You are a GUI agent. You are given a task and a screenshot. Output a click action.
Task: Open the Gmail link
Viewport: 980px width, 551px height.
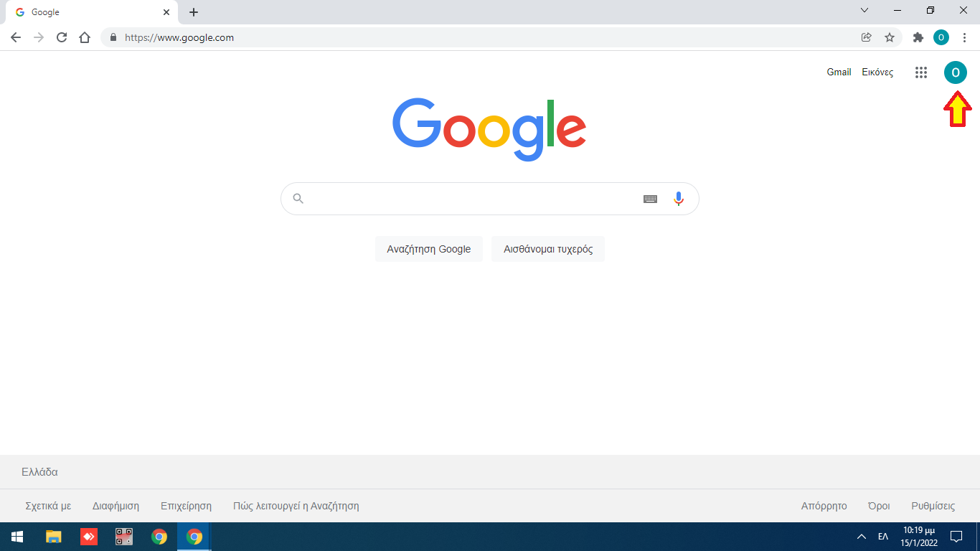coord(839,72)
